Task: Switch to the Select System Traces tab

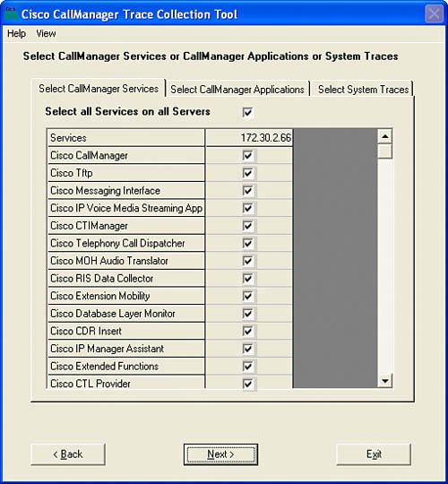Action: point(363,90)
